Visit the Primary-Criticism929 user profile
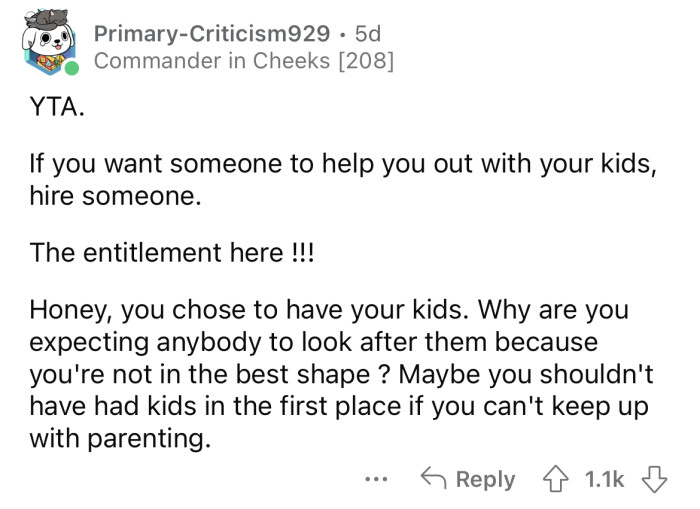700x509 pixels. [211, 33]
